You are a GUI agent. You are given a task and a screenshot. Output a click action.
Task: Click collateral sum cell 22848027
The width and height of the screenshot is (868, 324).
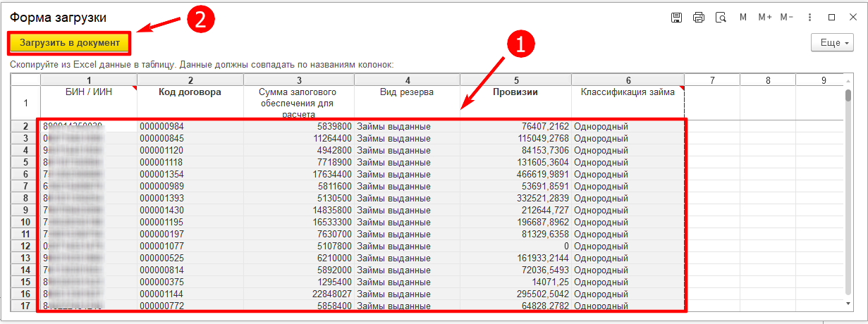(299, 294)
